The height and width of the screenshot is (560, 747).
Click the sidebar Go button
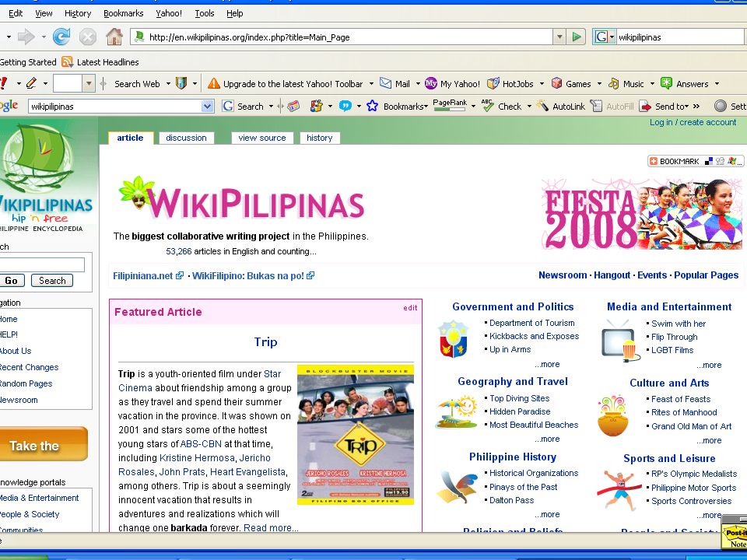(x=12, y=281)
